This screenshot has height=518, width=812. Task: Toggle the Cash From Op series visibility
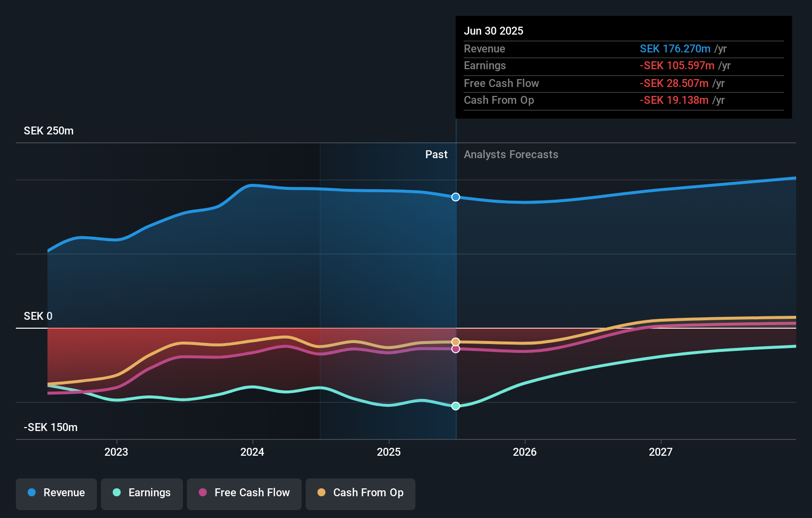pos(360,493)
